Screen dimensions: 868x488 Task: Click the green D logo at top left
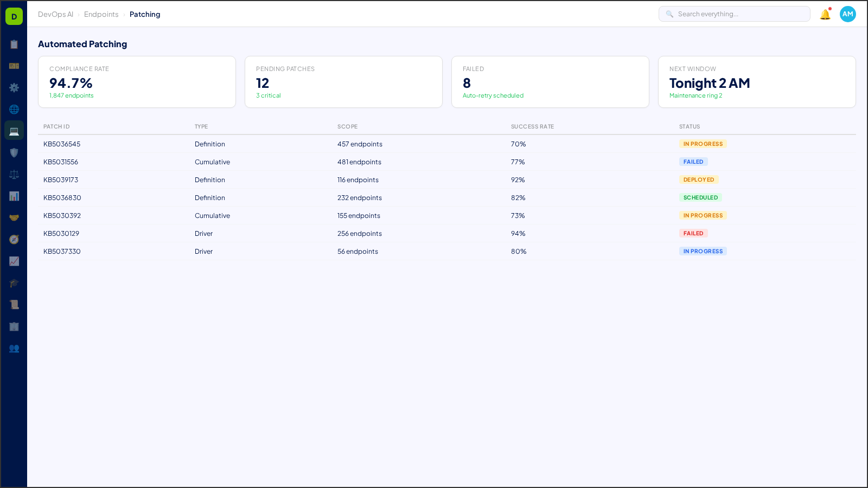pos(14,16)
